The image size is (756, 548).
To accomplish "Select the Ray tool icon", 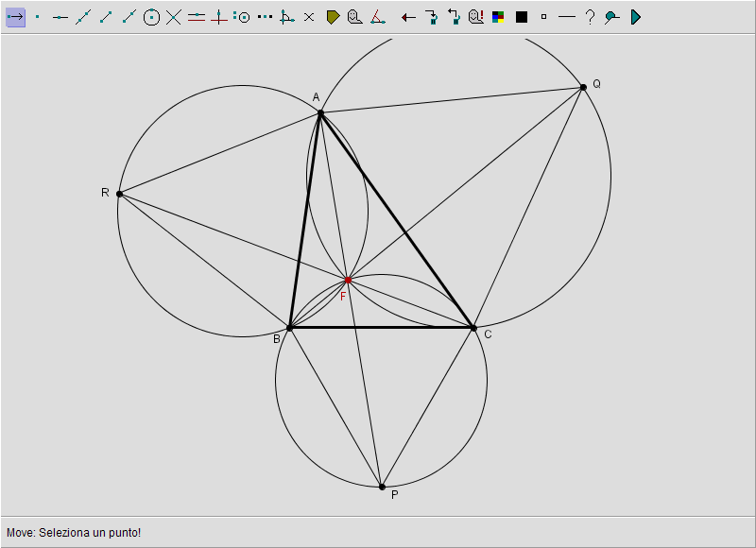I will 129,17.
